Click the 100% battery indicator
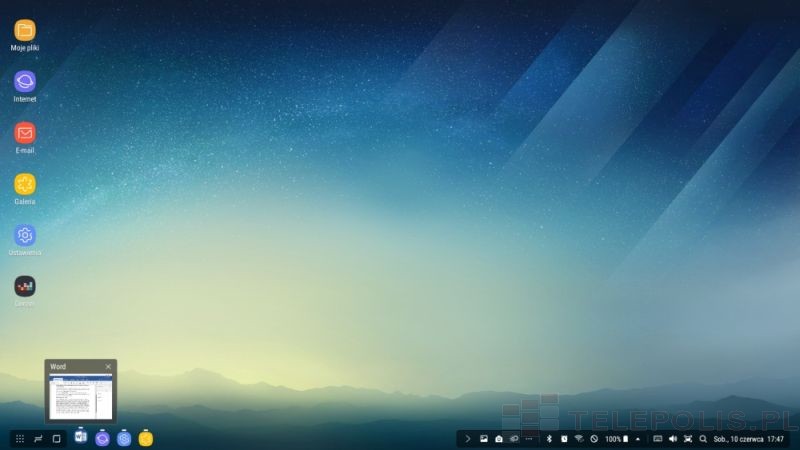Viewport: 800px width, 450px height. 616,439
